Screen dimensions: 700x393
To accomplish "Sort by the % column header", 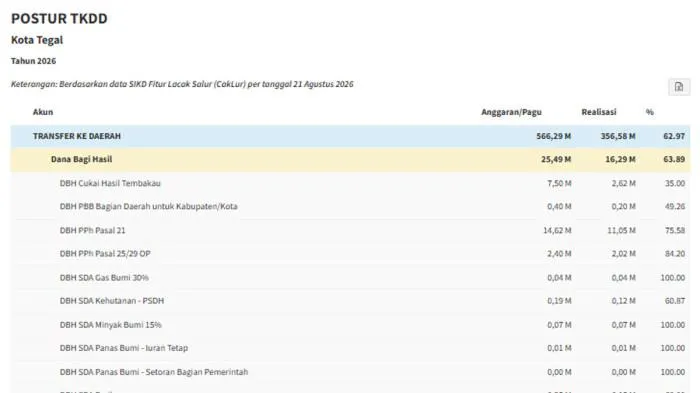I will click(650, 112).
